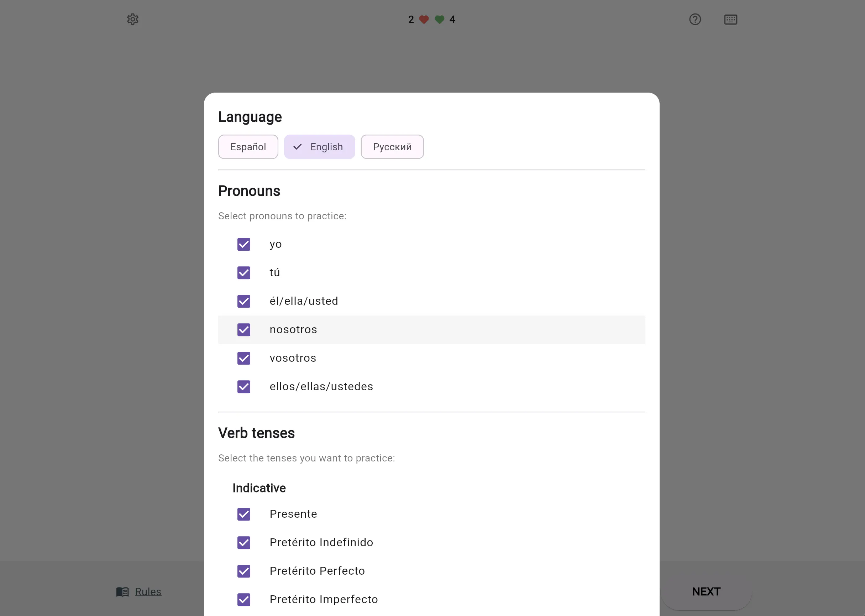This screenshot has height=616, width=865.
Task: Click the 'Indicative' subheading
Action: click(259, 488)
